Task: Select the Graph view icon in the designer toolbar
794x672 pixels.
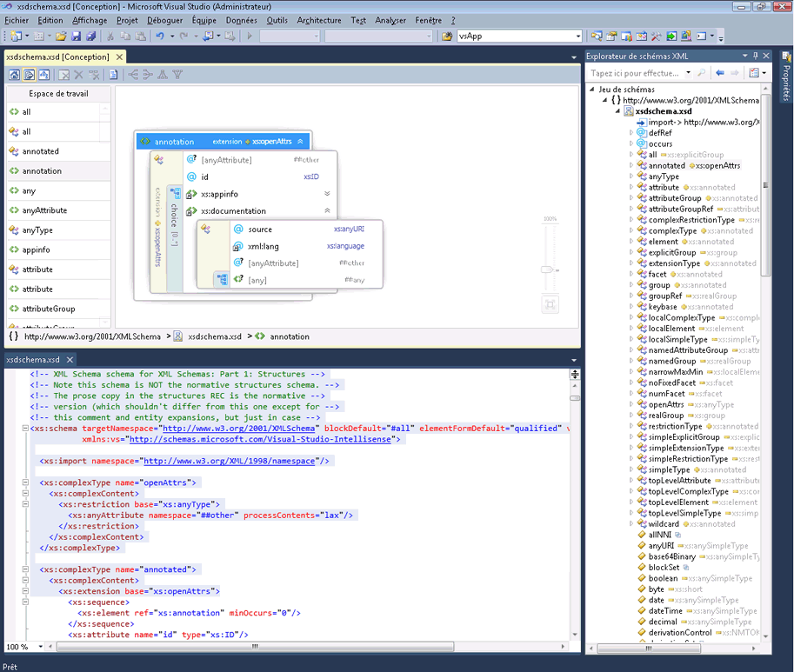Action: point(44,75)
